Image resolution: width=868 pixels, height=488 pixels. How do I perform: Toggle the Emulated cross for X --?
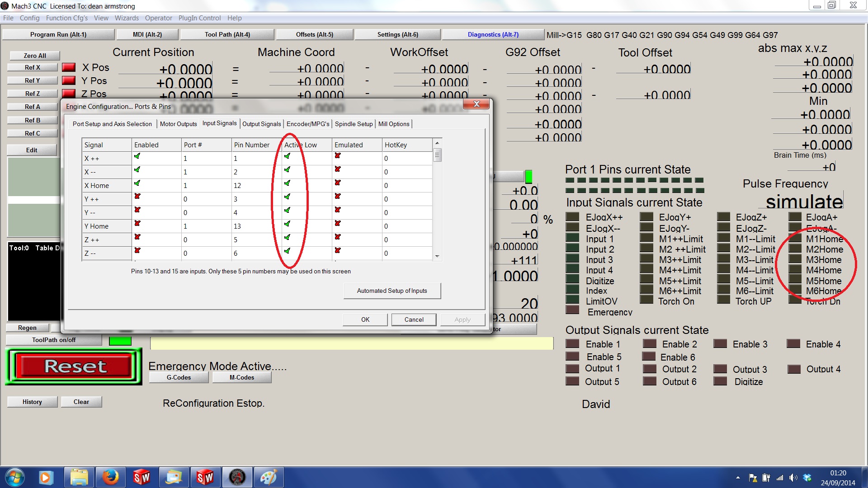337,169
